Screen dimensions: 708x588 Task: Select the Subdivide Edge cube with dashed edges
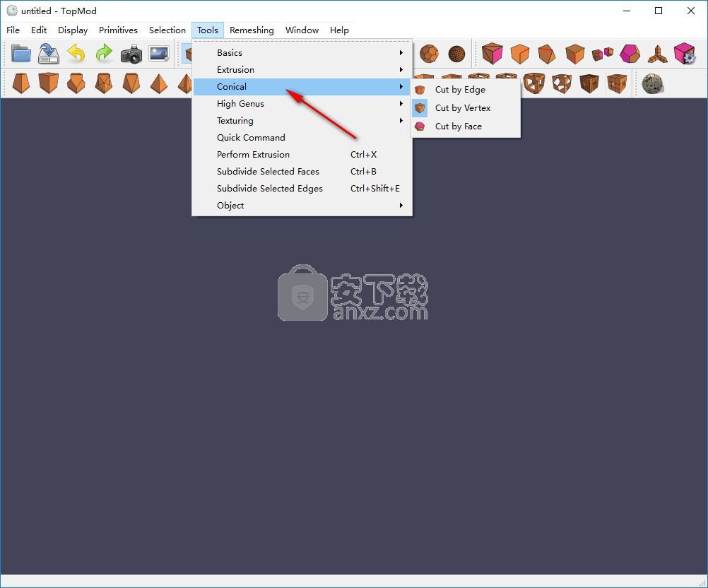574,54
